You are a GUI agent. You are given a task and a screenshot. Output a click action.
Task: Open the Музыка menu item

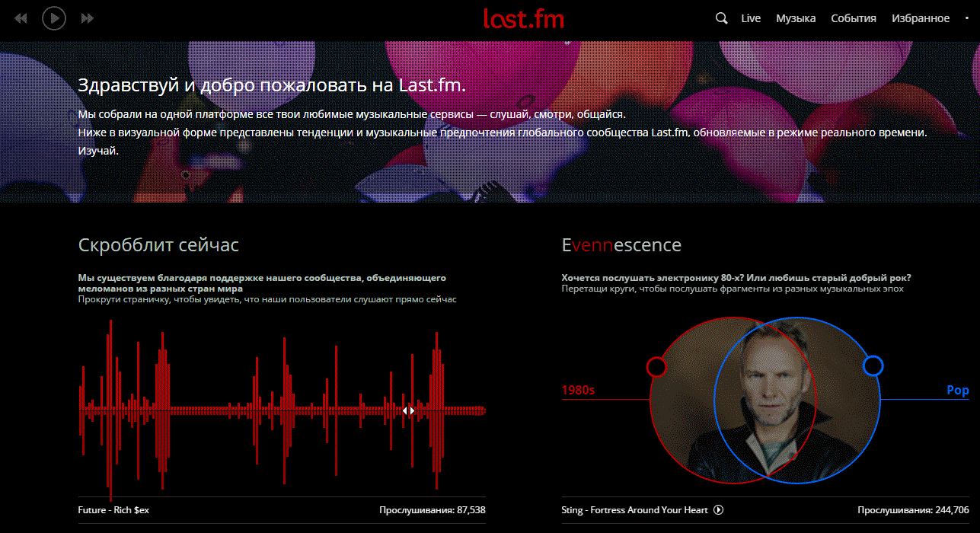(x=796, y=18)
